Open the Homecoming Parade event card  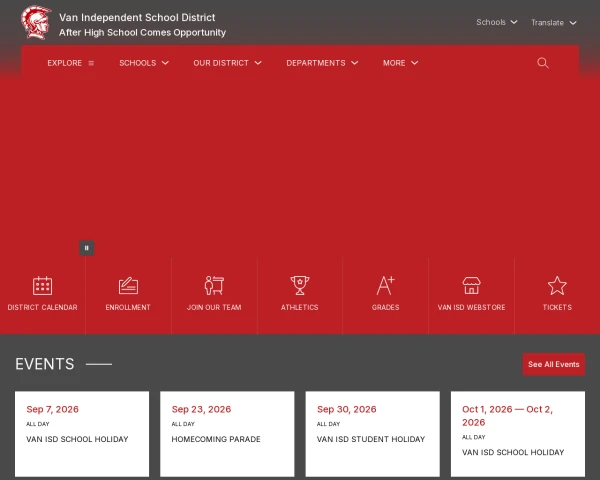[227, 434]
